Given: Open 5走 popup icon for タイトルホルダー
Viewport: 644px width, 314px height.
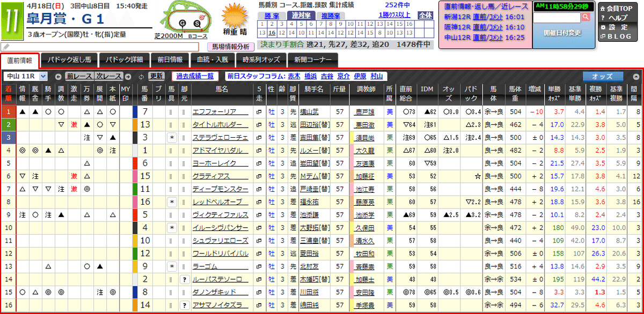Looking at the screenshot, I should click(260, 125).
